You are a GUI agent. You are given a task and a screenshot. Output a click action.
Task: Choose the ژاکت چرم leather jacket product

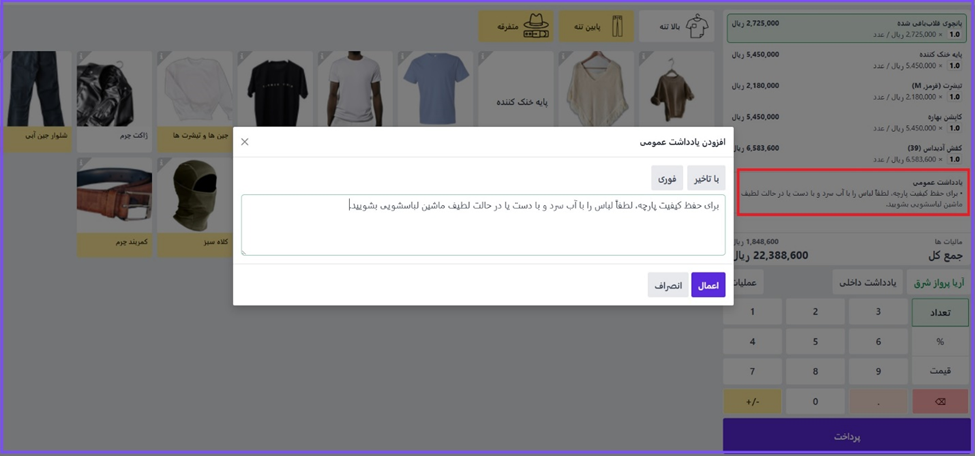coord(115,100)
